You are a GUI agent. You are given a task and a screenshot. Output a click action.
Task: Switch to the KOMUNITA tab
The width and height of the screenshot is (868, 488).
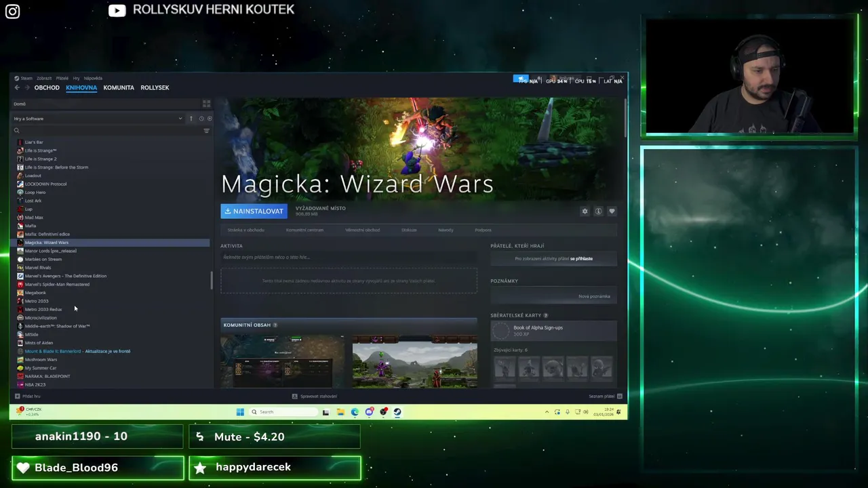119,87
